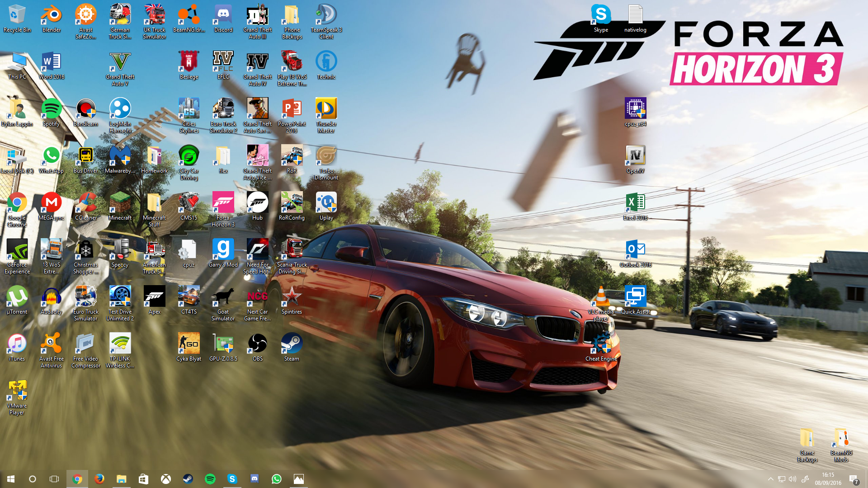The width and height of the screenshot is (868, 488).
Task: Open the Windows Start menu
Action: point(11,479)
